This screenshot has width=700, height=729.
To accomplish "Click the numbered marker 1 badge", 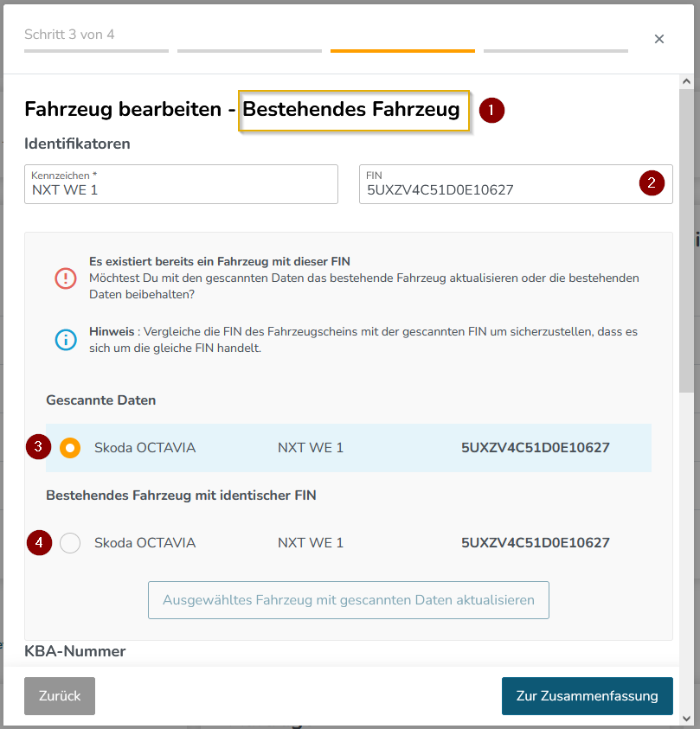I will click(492, 111).
